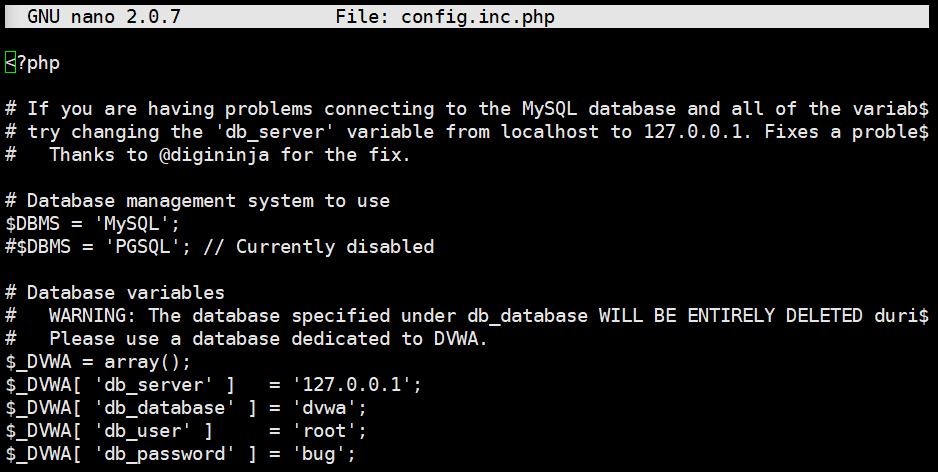Viewport: 938px width, 472px height.
Task: Click 'WARNING:' in the database comment
Action: point(93,315)
